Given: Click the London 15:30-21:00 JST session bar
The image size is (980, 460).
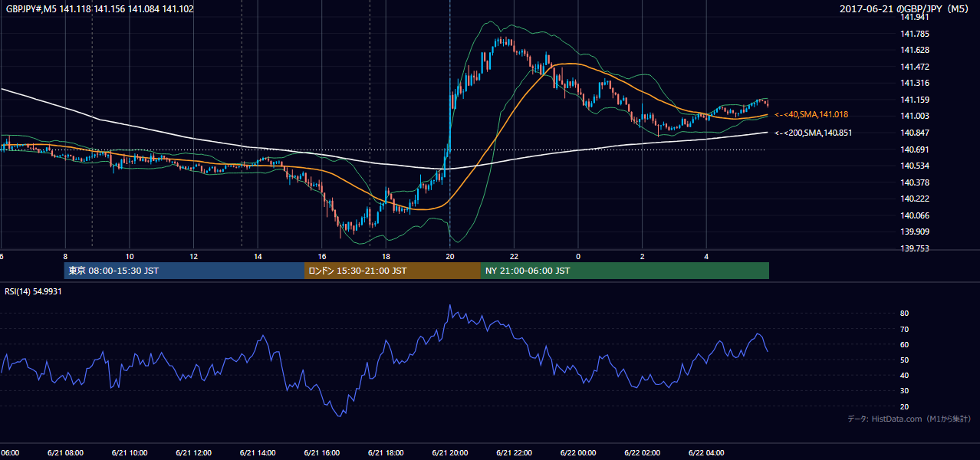Looking at the screenshot, I should 393,271.
